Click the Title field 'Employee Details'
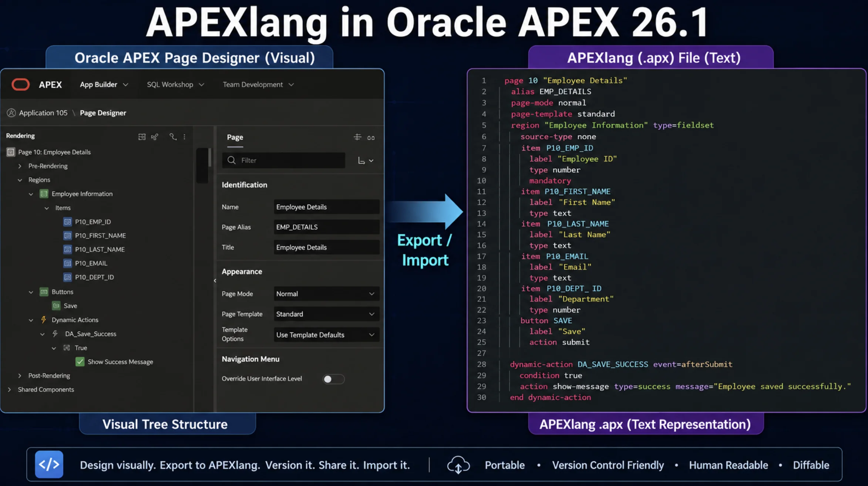The width and height of the screenshot is (868, 486). click(326, 247)
